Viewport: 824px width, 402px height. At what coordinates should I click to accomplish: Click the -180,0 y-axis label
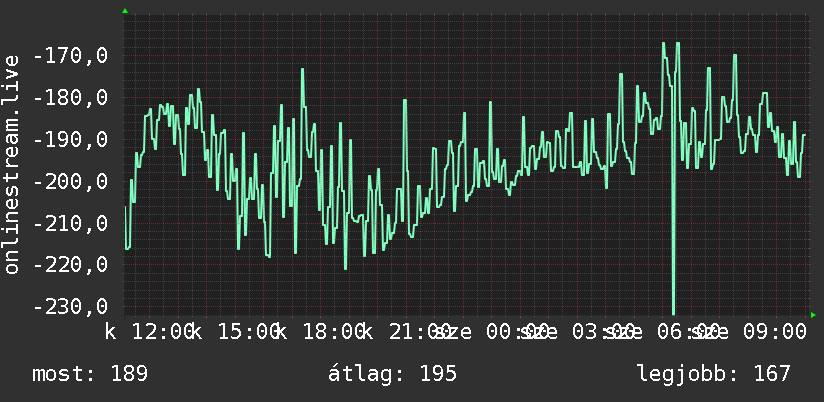pos(70,97)
